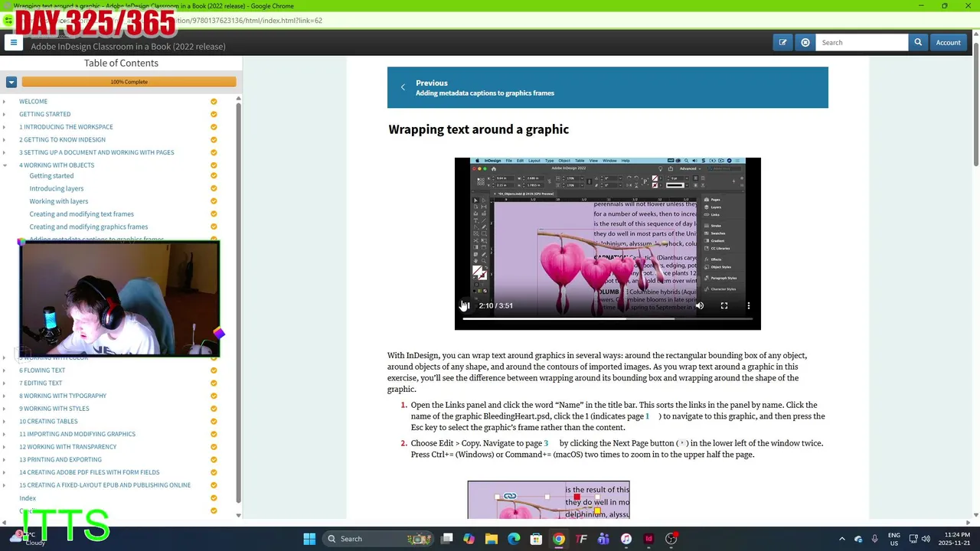Screen dimensions: 980x551
Task: Click checkmark for 10 CREATING TABLES
Action: 214,421
